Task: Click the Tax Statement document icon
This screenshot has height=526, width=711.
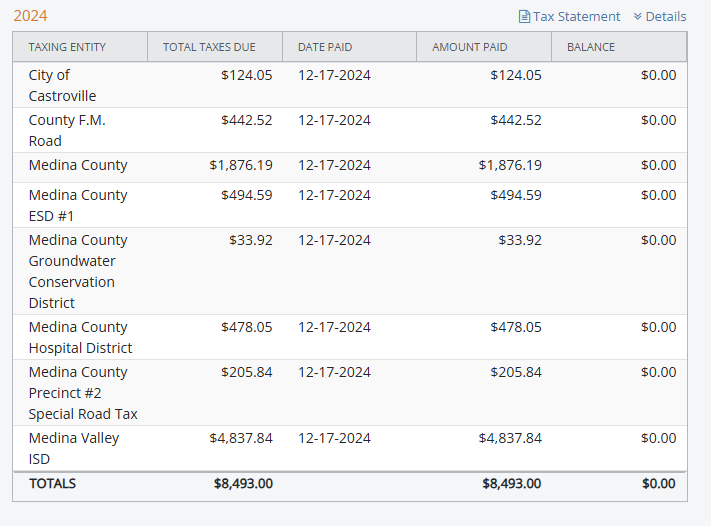Action: pos(524,17)
